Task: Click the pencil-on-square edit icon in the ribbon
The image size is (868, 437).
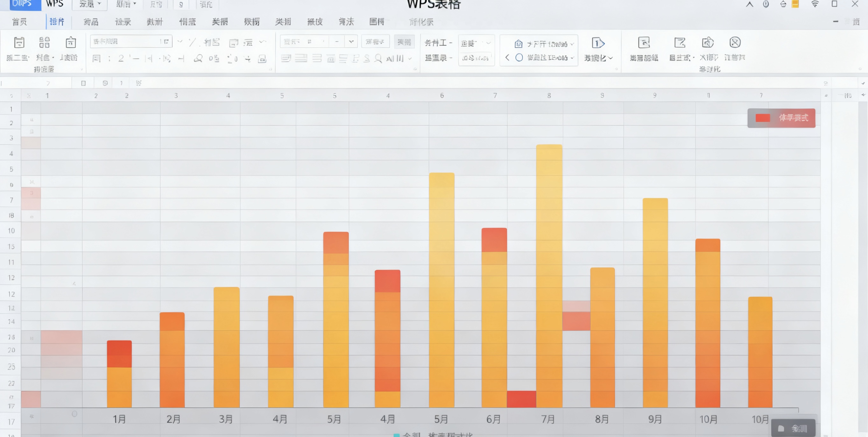Action: [680, 42]
